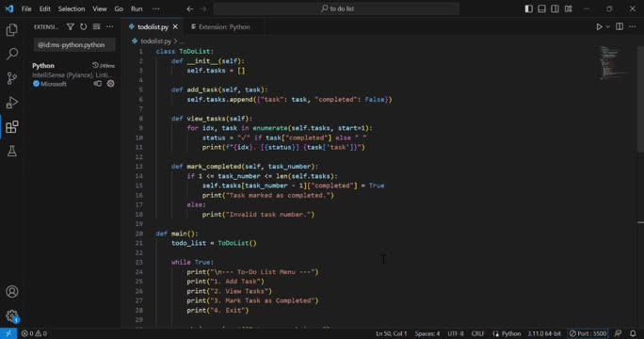The height and width of the screenshot is (339, 644).
Task: Open the Edit menu
Action: [x=45, y=8]
